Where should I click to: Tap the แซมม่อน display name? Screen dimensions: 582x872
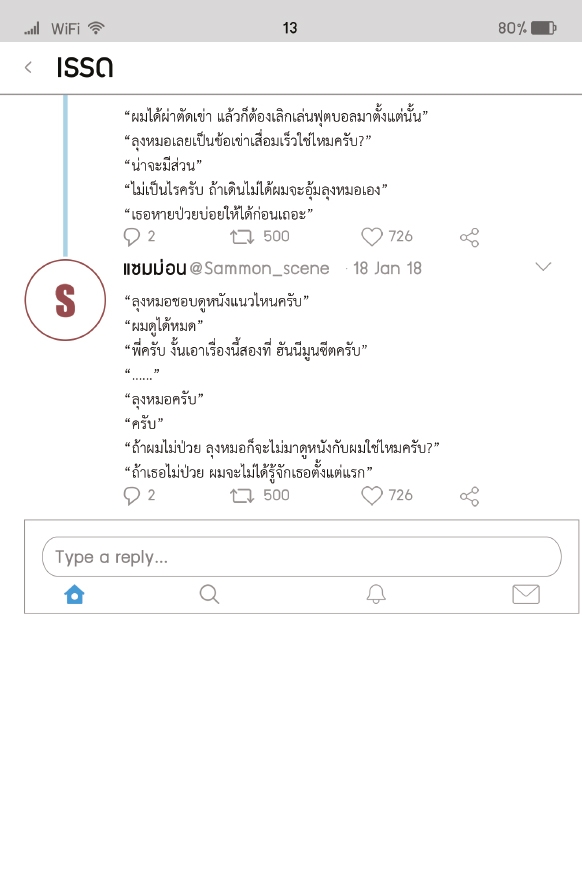click(155, 268)
